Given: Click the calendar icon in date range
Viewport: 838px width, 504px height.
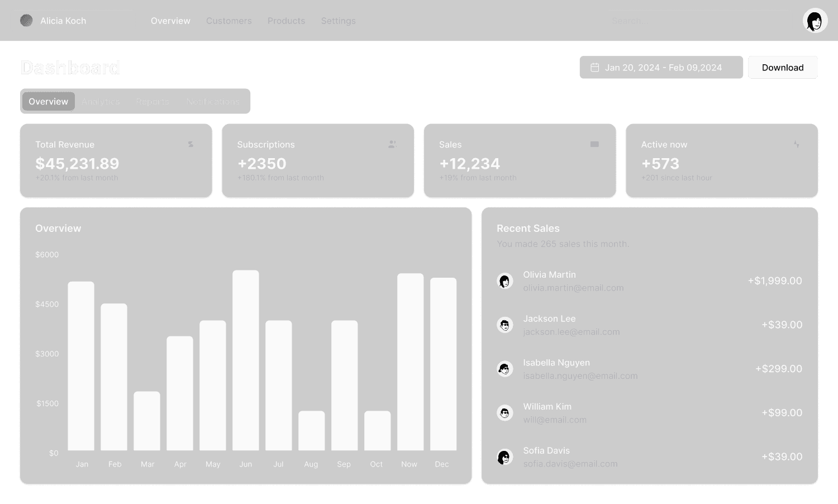Looking at the screenshot, I should (595, 68).
